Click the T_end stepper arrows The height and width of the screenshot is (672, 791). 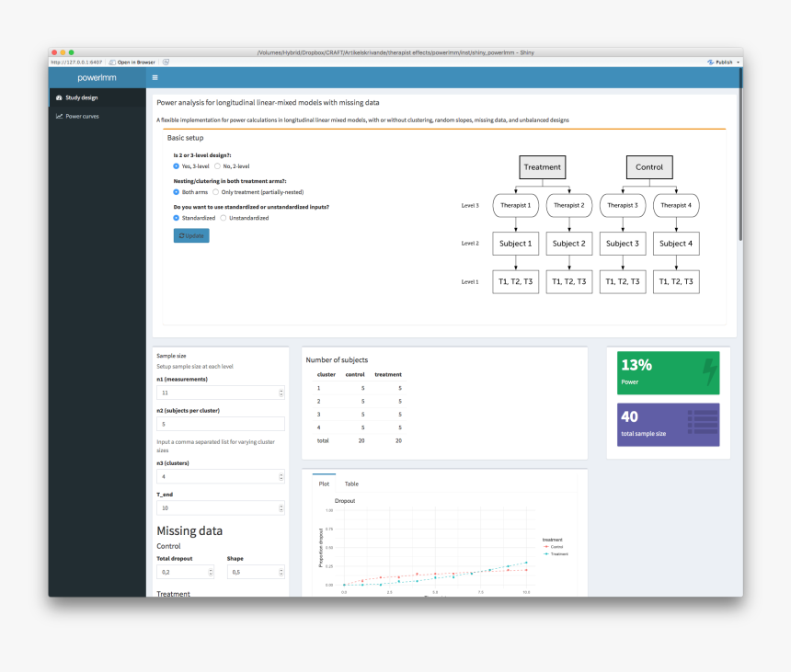click(281, 508)
